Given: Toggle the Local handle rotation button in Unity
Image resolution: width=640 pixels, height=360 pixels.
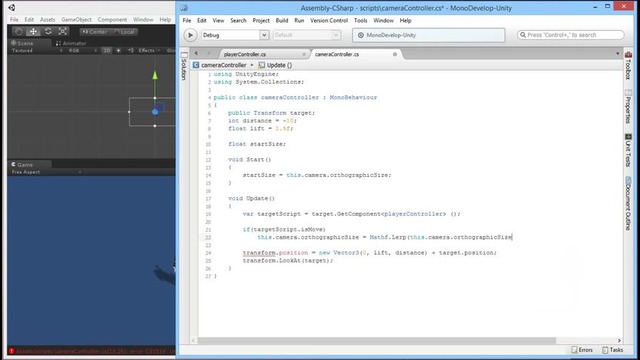Looking at the screenshot, I should point(124,32).
